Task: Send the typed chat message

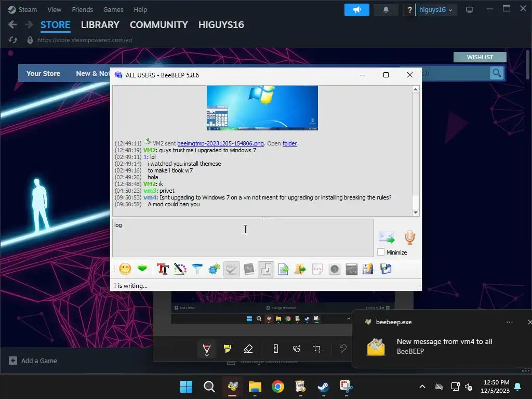Action: (387, 237)
